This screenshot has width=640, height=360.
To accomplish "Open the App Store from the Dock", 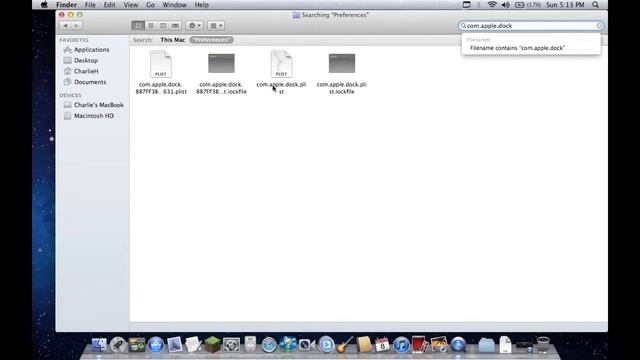I will pos(156,345).
